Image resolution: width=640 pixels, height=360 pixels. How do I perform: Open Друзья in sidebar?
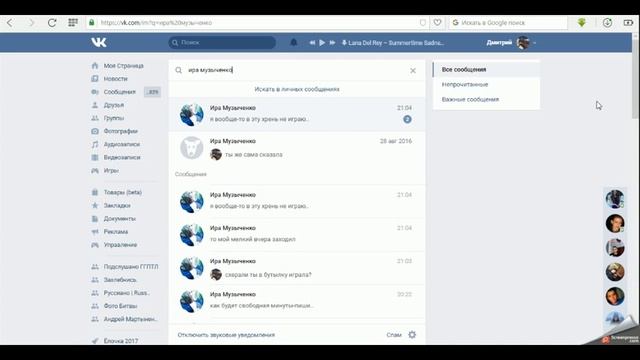coord(114,105)
